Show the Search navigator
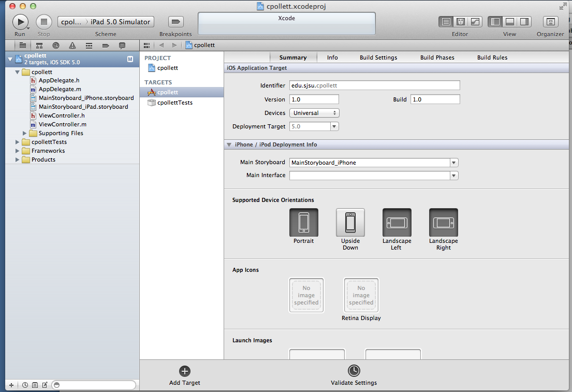 pos(56,46)
